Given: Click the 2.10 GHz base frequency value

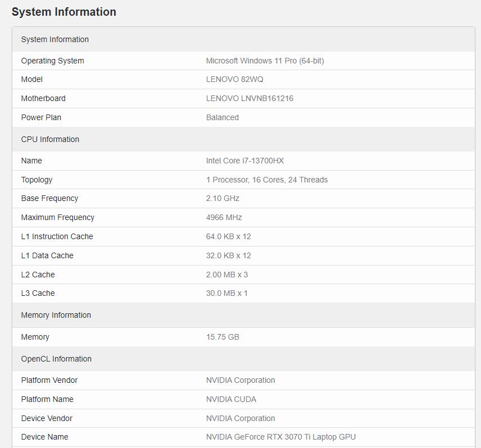Looking at the screenshot, I should tap(223, 198).
